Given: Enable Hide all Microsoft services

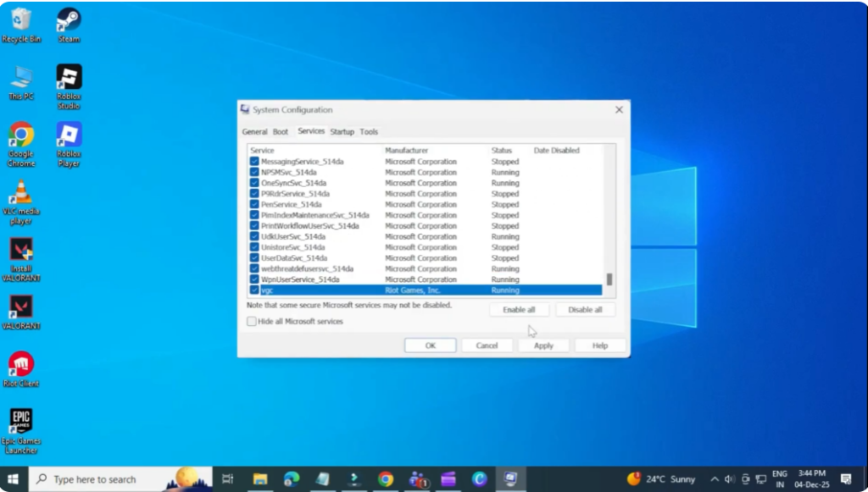Looking at the screenshot, I should click(251, 321).
